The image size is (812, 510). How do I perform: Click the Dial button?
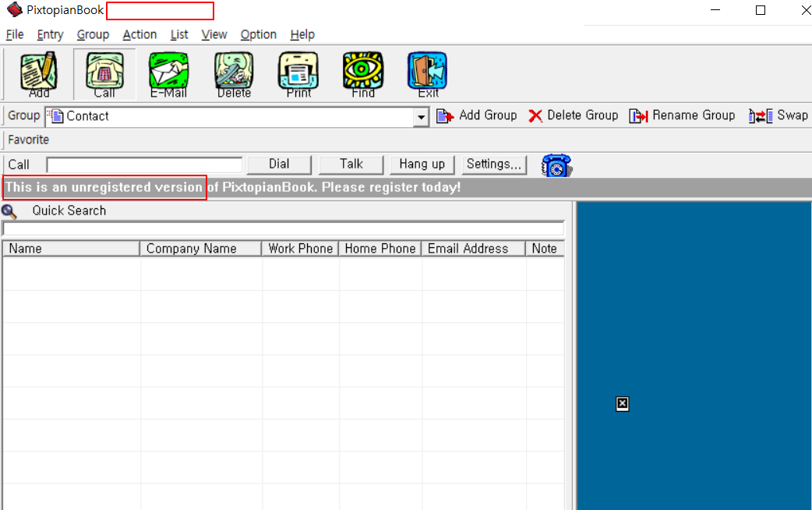[x=279, y=165]
